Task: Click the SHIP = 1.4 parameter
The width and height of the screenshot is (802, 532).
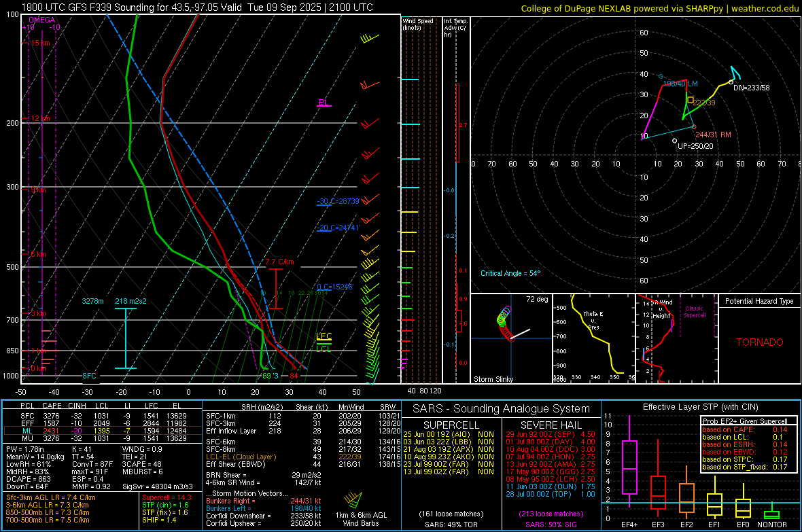Action: [x=159, y=520]
